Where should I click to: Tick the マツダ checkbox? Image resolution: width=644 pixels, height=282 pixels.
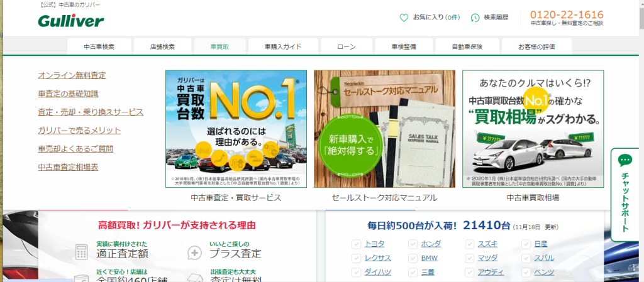tap(469, 259)
